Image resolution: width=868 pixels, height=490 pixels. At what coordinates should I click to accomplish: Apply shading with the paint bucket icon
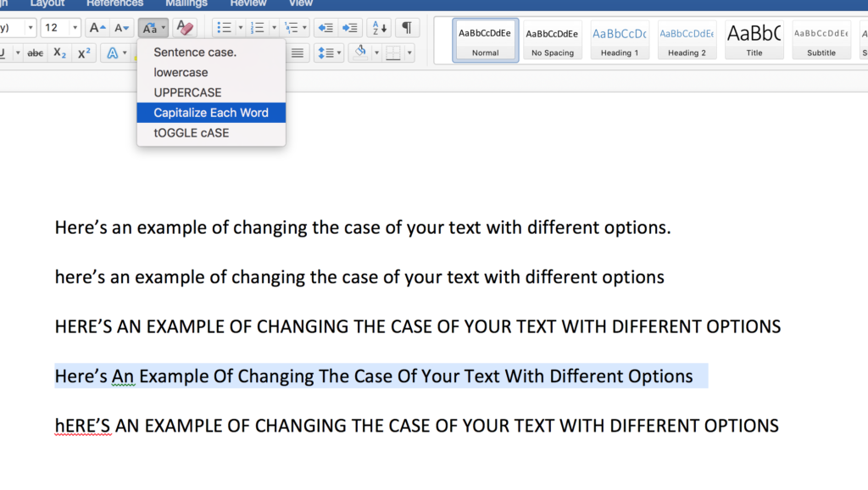[x=360, y=53]
